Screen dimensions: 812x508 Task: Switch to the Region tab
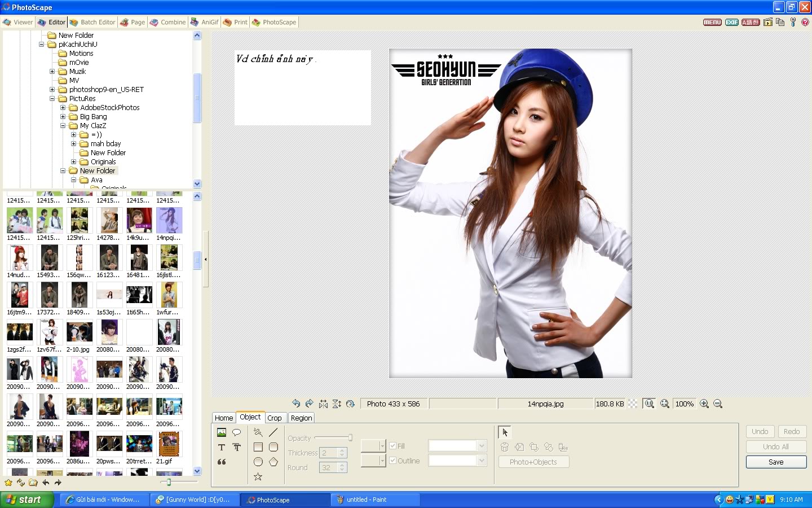[301, 418]
